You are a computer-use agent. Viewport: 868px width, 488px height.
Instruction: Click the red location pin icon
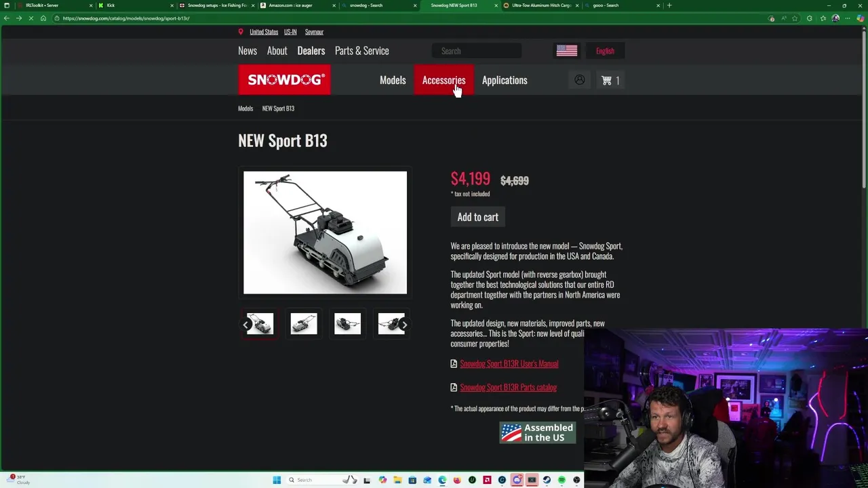241,32
